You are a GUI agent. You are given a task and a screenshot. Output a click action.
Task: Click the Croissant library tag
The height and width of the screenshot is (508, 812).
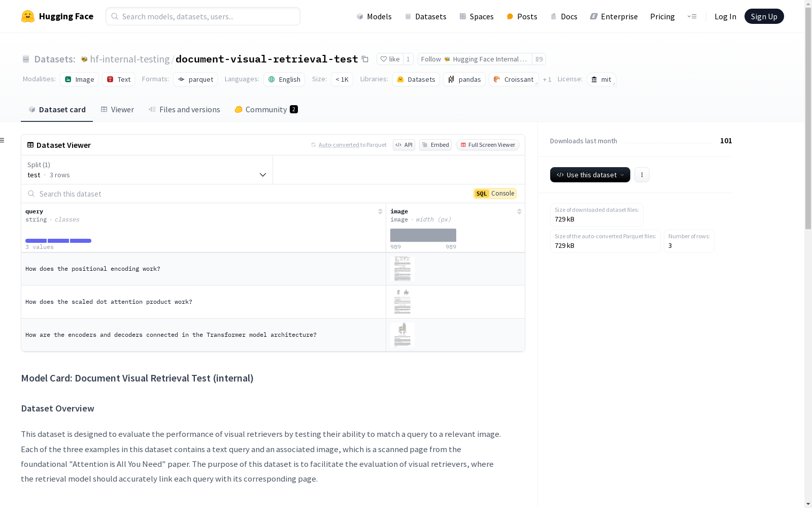tap(514, 79)
